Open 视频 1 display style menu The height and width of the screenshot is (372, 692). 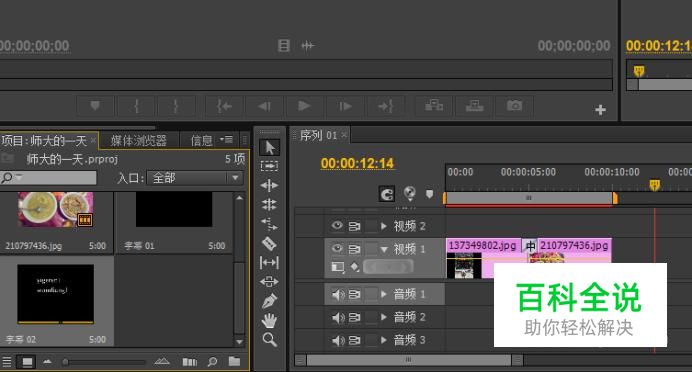click(338, 267)
